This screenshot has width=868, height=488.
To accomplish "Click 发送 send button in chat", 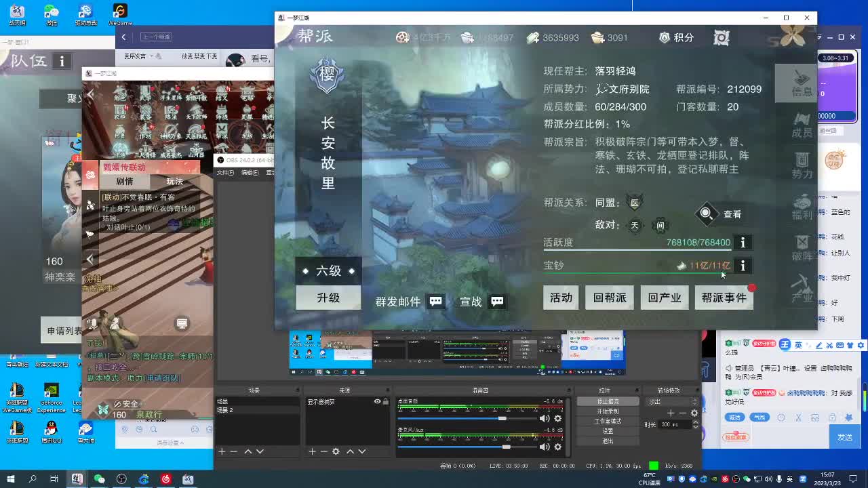I will (x=845, y=437).
